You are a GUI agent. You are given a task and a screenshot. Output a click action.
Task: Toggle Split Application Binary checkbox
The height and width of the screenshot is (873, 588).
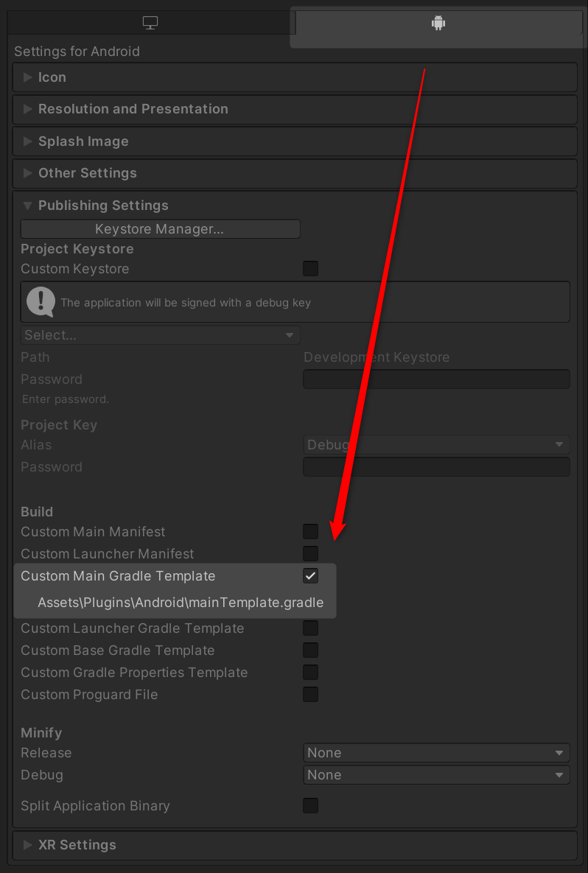(311, 806)
